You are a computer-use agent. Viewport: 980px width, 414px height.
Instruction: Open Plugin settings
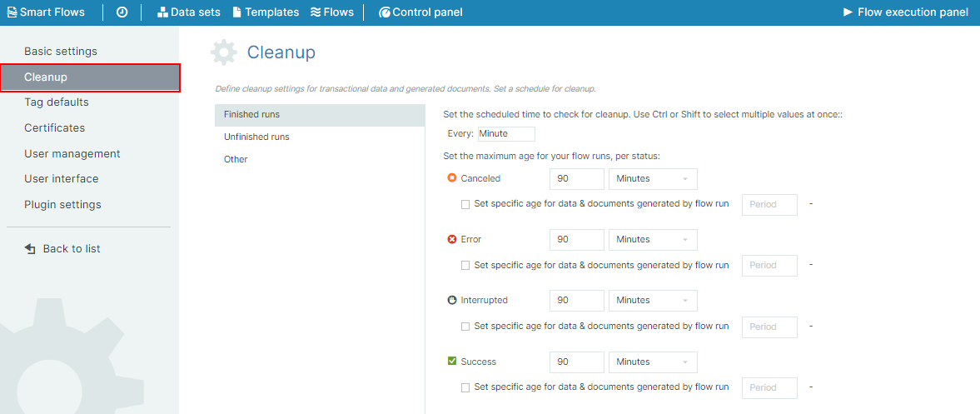(62, 204)
